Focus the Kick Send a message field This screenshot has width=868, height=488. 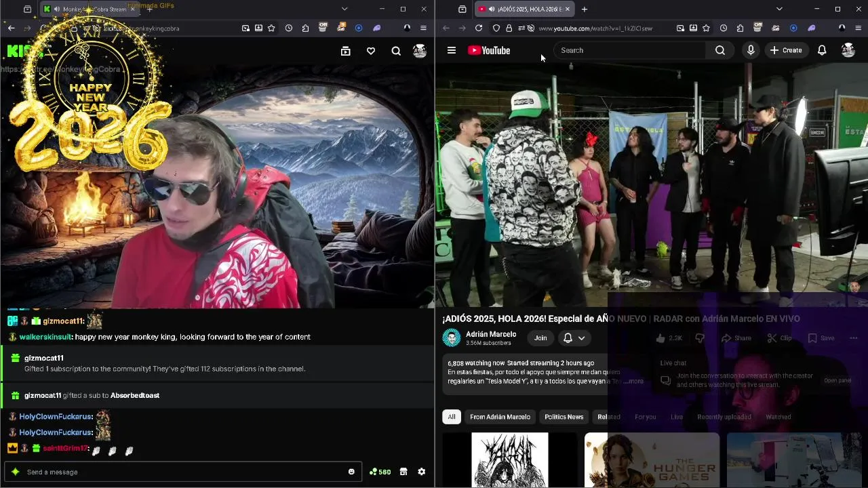coord(183,472)
